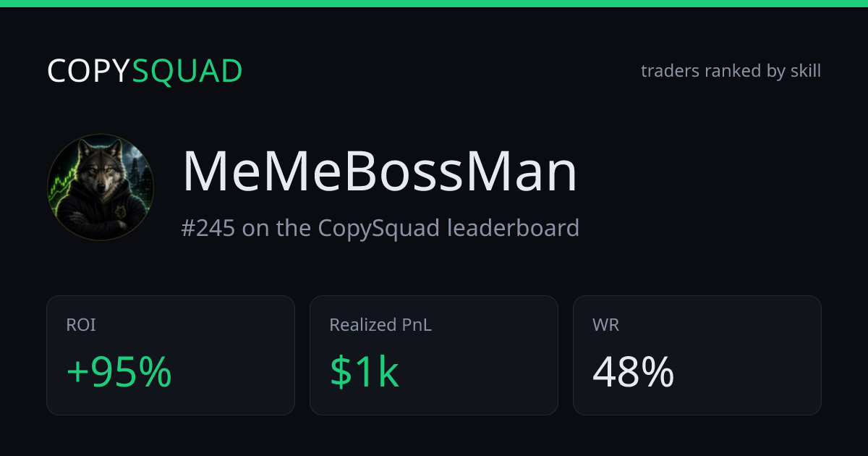Click the green top accent bar

[x=434, y=4]
